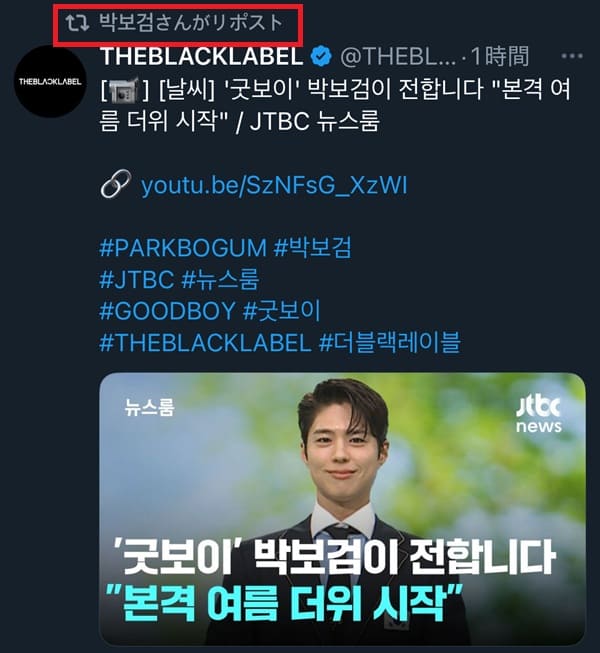Open the THEBLACKLABEL profile avatar
The width and height of the screenshot is (600, 653).
pos(50,81)
